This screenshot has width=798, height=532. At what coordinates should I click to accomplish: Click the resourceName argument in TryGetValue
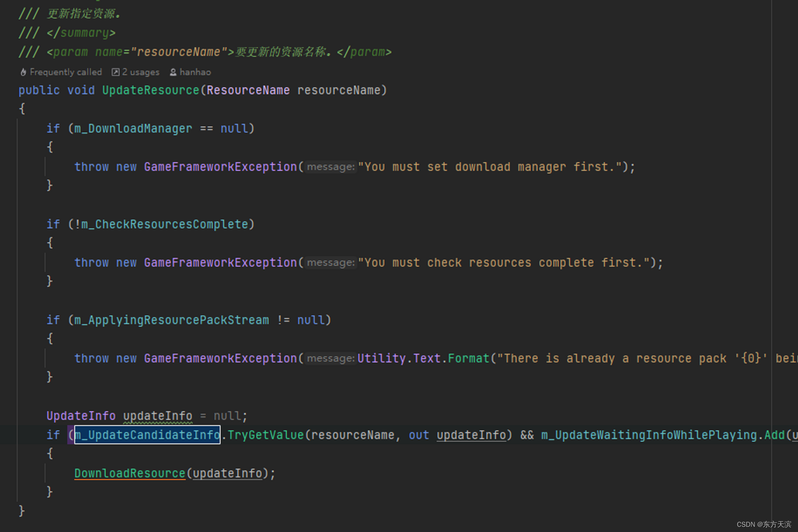coord(352,435)
